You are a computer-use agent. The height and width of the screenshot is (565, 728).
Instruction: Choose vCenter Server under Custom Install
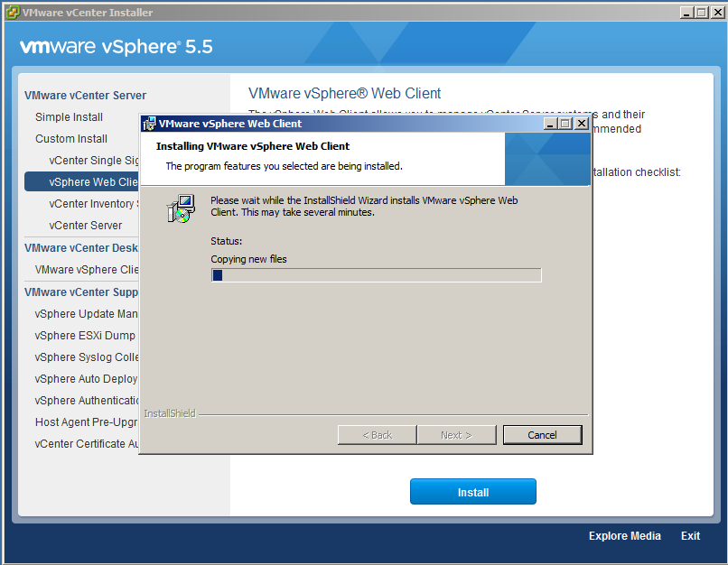[86, 226]
